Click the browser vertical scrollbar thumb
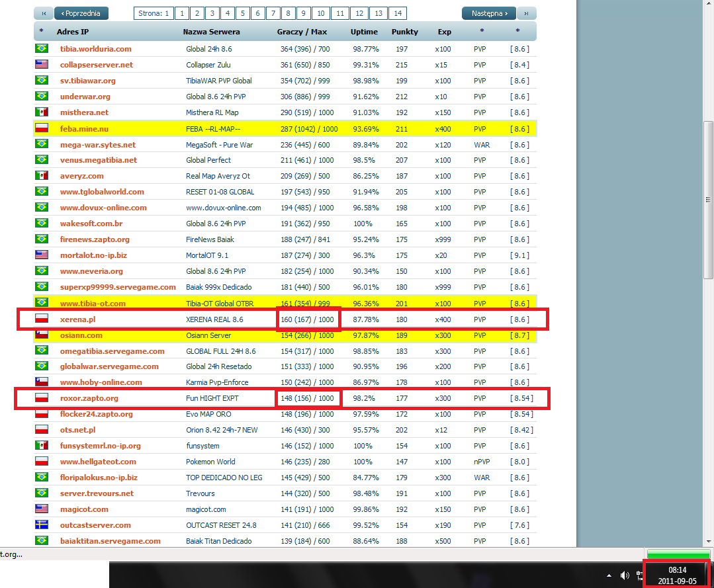Image resolution: width=714 pixels, height=588 pixels. (708, 199)
